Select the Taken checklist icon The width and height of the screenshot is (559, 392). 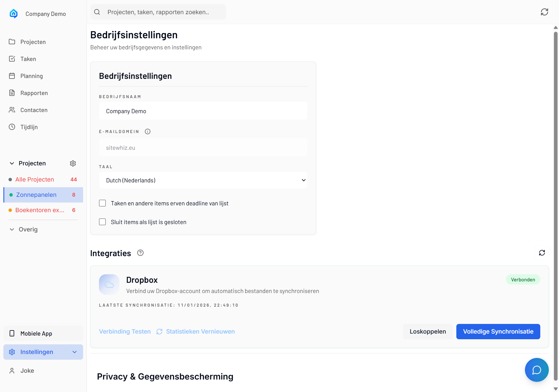point(12,59)
